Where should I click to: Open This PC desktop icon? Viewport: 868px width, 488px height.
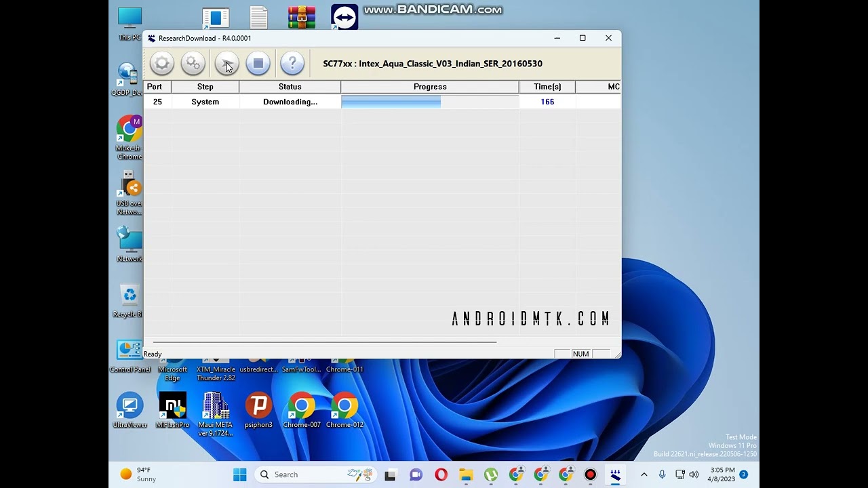click(x=130, y=24)
